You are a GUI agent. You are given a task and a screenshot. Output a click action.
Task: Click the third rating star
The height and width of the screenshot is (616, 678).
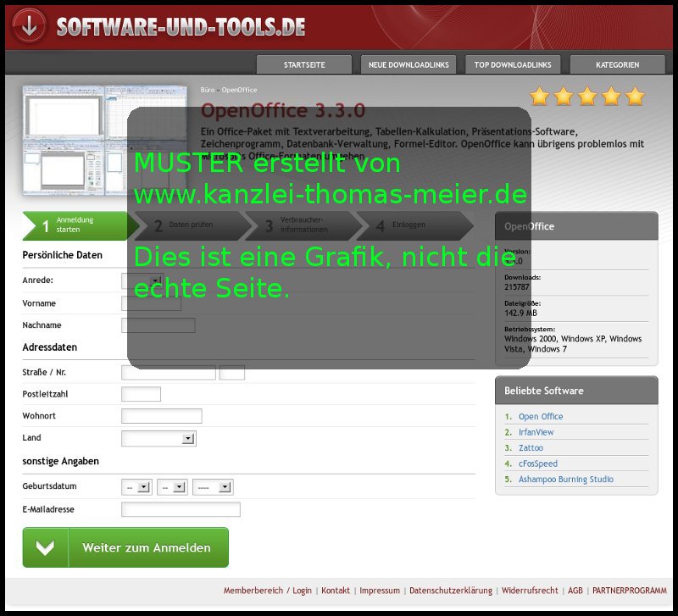(x=587, y=96)
